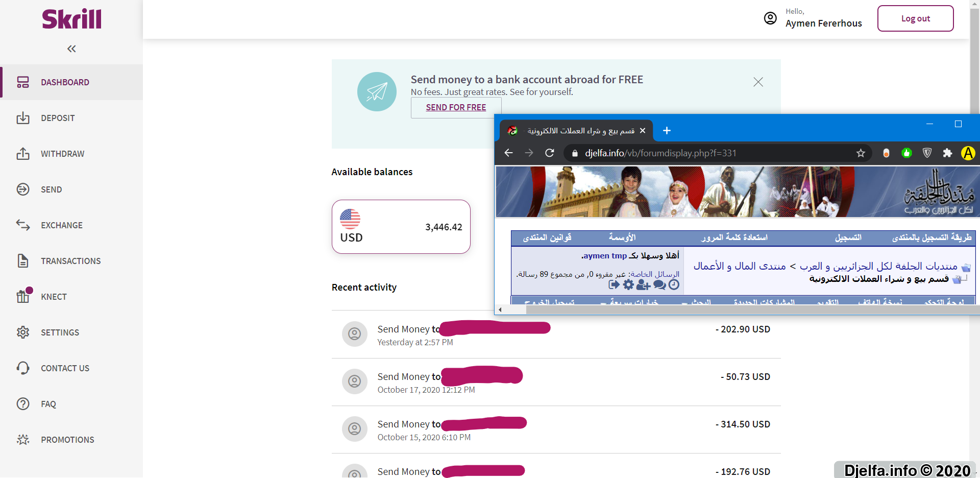Click the Send circular arrow icon
The height and width of the screenshot is (478, 980).
tap(23, 189)
